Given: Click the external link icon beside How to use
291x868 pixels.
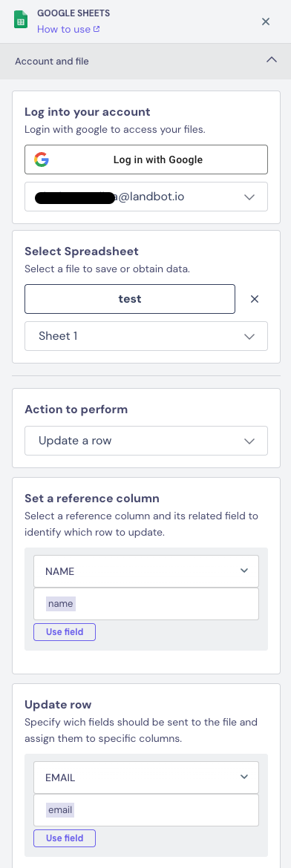Looking at the screenshot, I should point(97,30).
